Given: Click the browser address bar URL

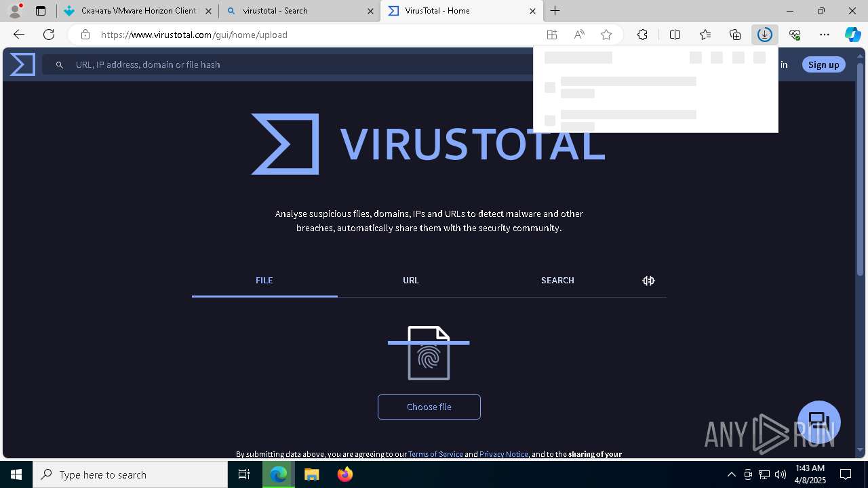Looking at the screenshot, I should [x=195, y=35].
